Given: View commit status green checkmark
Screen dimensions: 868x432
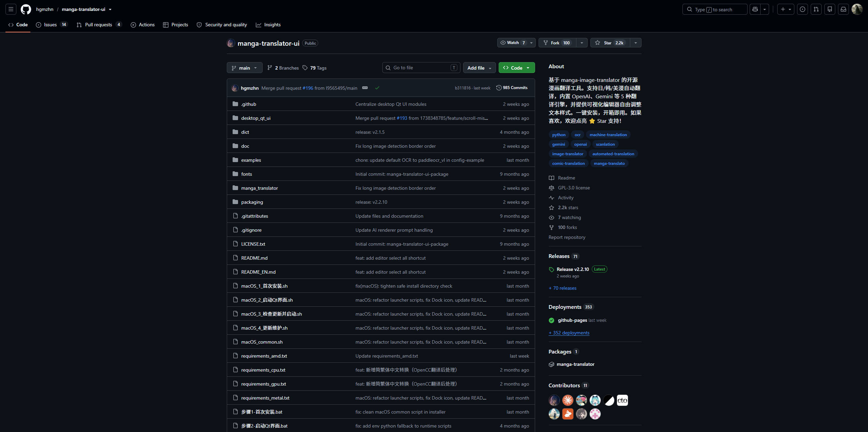Looking at the screenshot, I should click(x=377, y=88).
